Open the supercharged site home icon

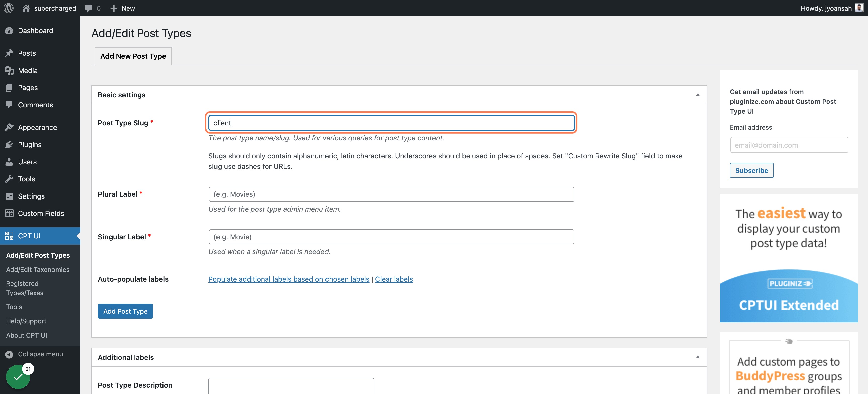point(26,8)
